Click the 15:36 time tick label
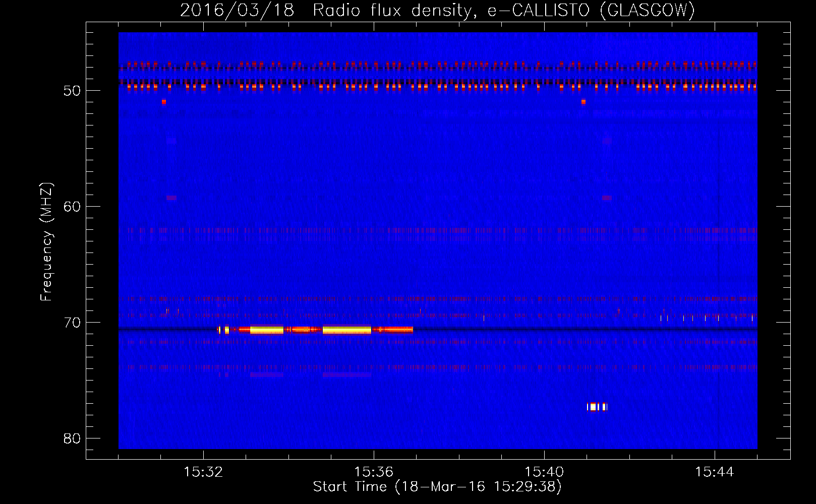The height and width of the screenshot is (504, 816). [374, 472]
